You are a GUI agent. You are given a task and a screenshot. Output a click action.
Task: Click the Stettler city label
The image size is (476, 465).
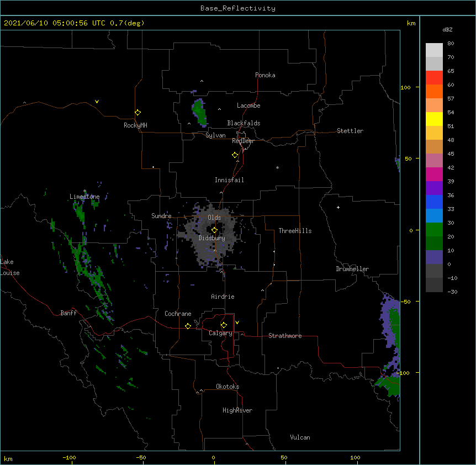tap(350, 131)
